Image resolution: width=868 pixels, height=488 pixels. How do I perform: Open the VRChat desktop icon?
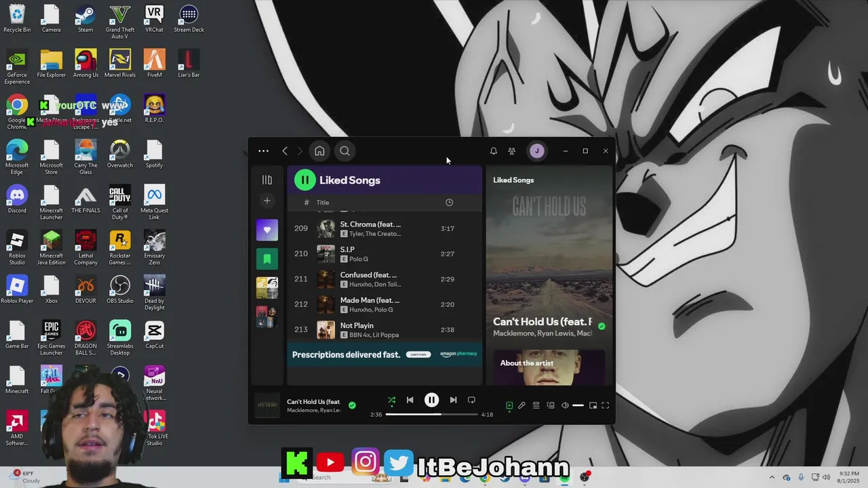click(x=154, y=20)
